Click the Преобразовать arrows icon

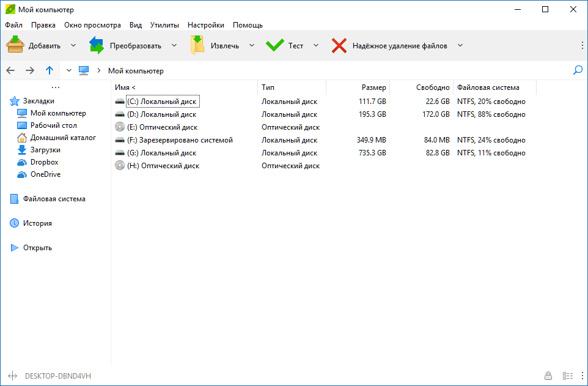point(97,45)
